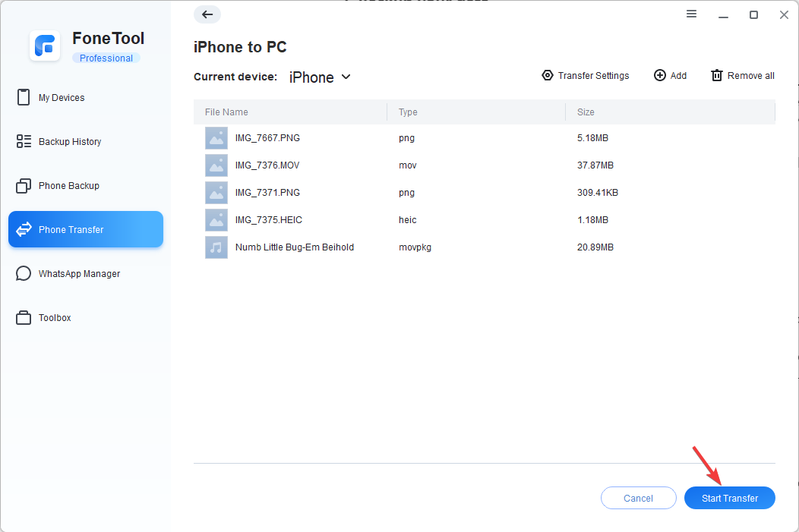Click the Remove all label
Image resolution: width=799 pixels, height=532 pixels.
pos(750,75)
